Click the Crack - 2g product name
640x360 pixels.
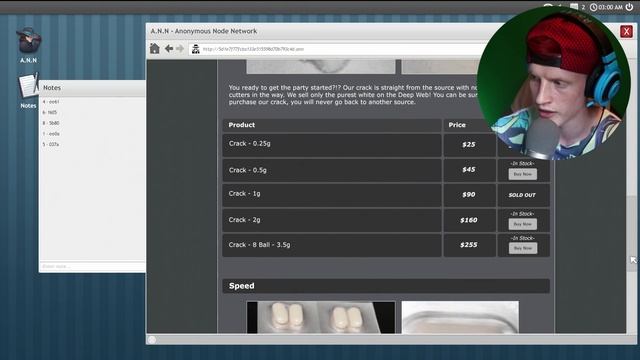[244, 220]
